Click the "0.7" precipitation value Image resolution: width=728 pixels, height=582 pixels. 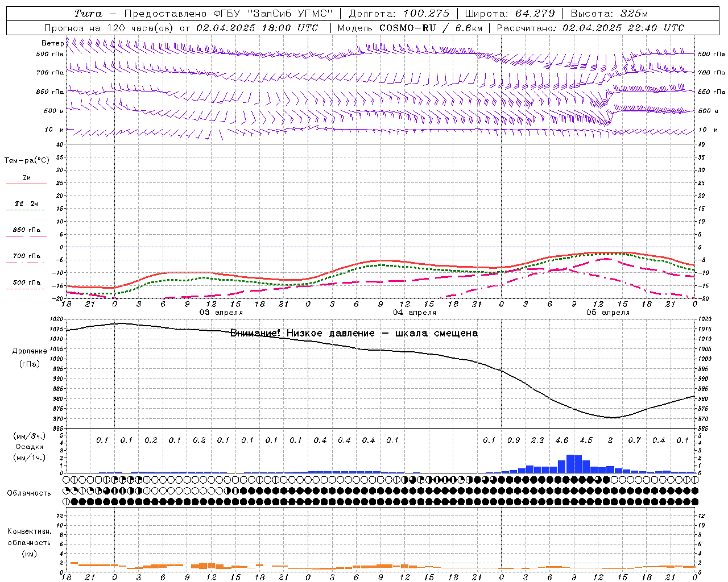click(634, 440)
